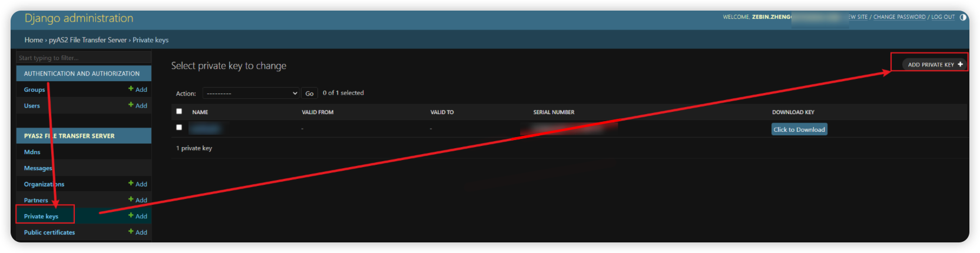Click the Home breadcrumb link
The image size is (980, 253).
tap(34, 40)
